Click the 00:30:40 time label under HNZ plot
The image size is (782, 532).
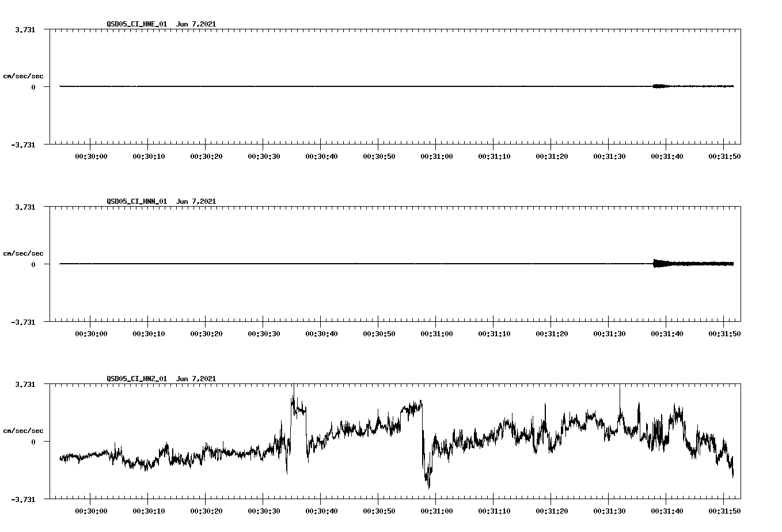click(x=321, y=511)
